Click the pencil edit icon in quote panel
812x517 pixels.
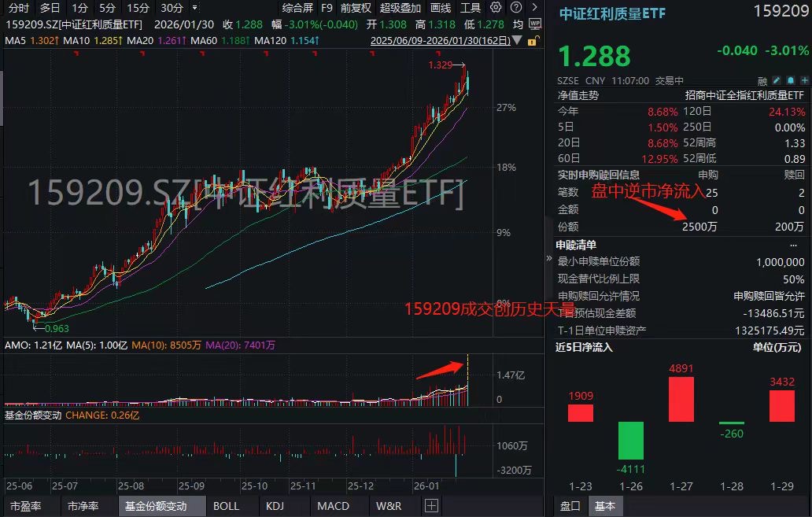click(x=777, y=79)
